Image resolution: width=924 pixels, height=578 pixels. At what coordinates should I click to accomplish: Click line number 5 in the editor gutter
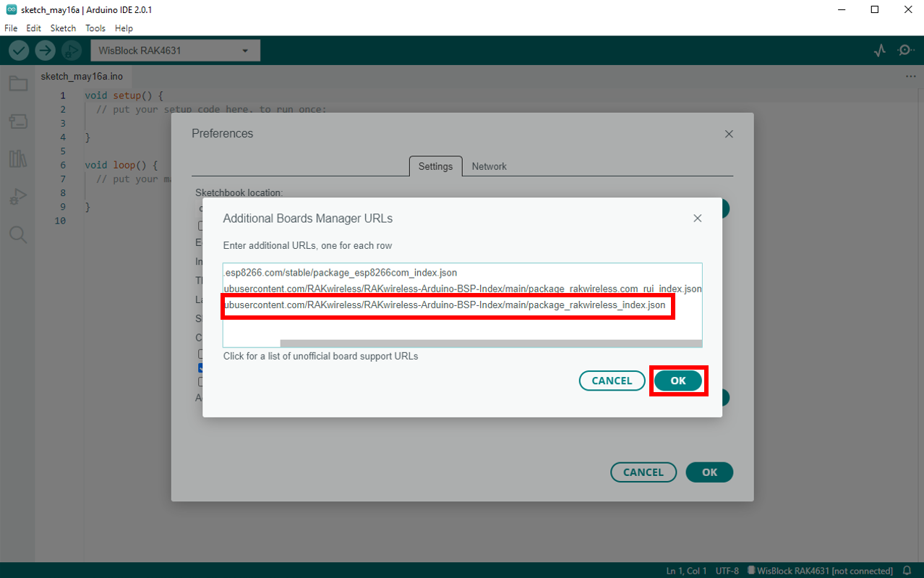[x=63, y=151]
